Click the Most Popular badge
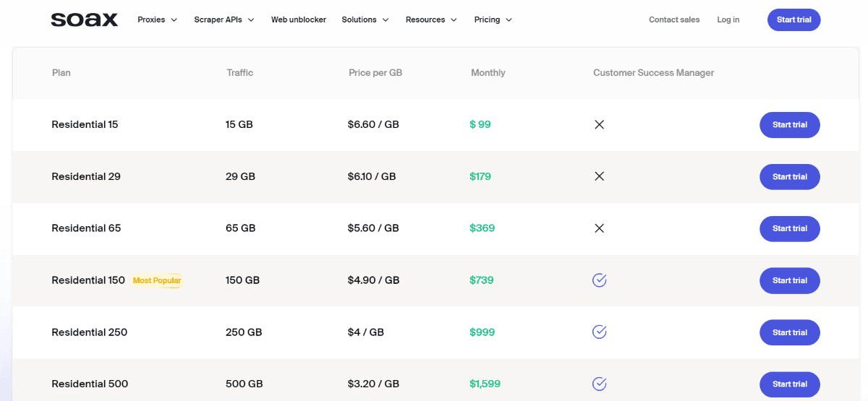Image resolution: width=868 pixels, height=401 pixels. pyautogui.click(x=157, y=280)
